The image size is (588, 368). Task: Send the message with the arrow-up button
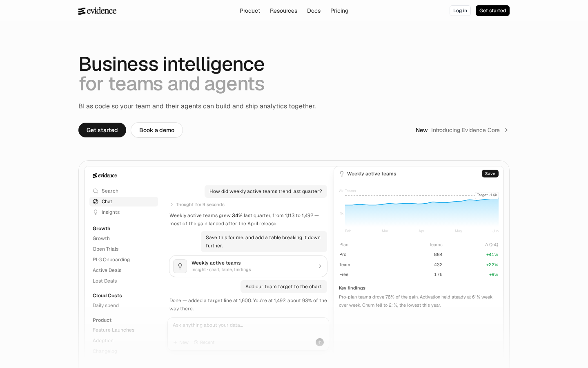pyautogui.click(x=320, y=342)
